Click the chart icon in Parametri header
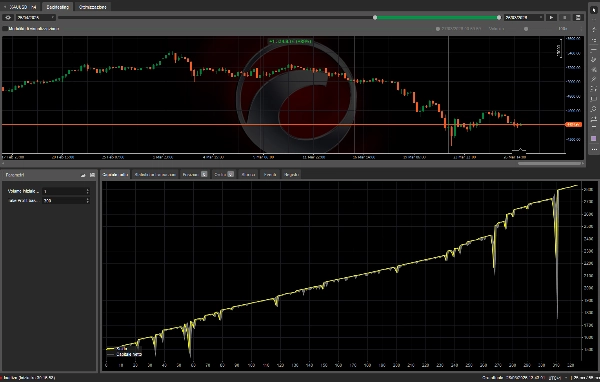600x382 pixels. [x=83, y=175]
